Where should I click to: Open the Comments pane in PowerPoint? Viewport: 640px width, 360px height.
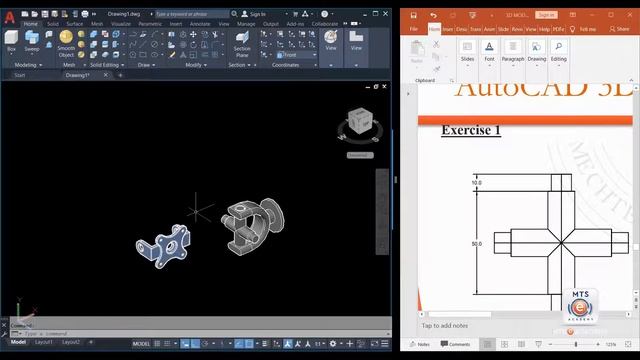(x=455, y=344)
